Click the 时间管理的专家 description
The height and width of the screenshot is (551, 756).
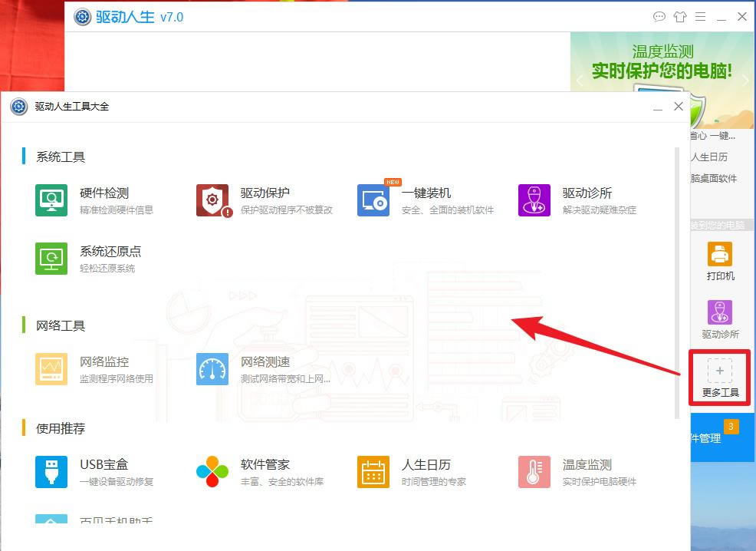click(x=434, y=481)
